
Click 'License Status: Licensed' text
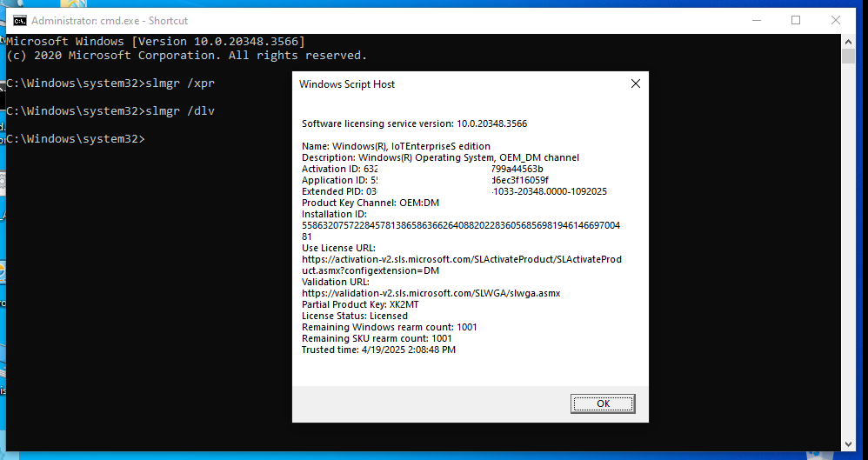(x=354, y=316)
